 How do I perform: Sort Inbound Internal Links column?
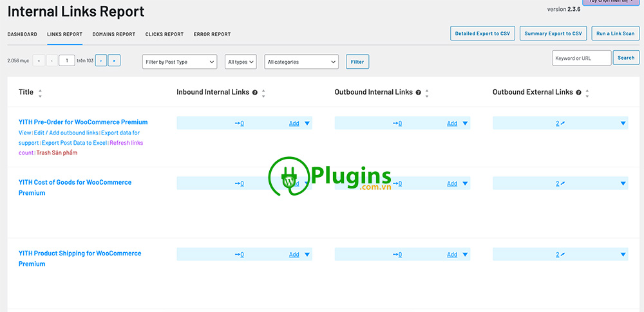pyautogui.click(x=263, y=93)
